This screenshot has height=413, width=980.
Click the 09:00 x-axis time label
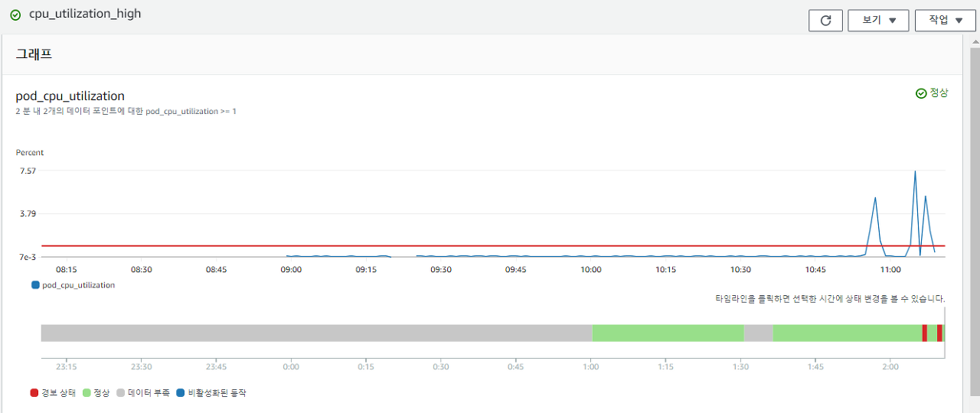(x=291, y=269)
